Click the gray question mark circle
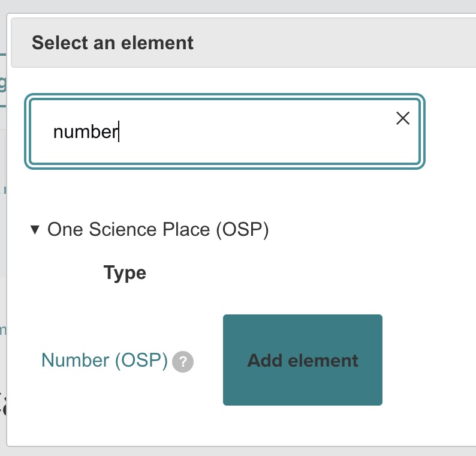The height and width of the screenshot is (456, 476). 183,362
